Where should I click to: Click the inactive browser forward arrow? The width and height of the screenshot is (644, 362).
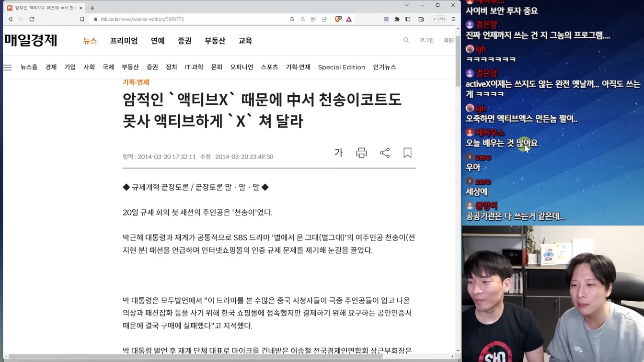(21, 19)
